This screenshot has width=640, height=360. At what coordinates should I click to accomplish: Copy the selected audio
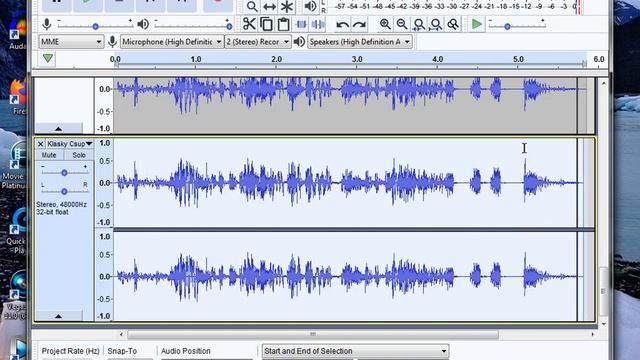[x=267, y=24]
